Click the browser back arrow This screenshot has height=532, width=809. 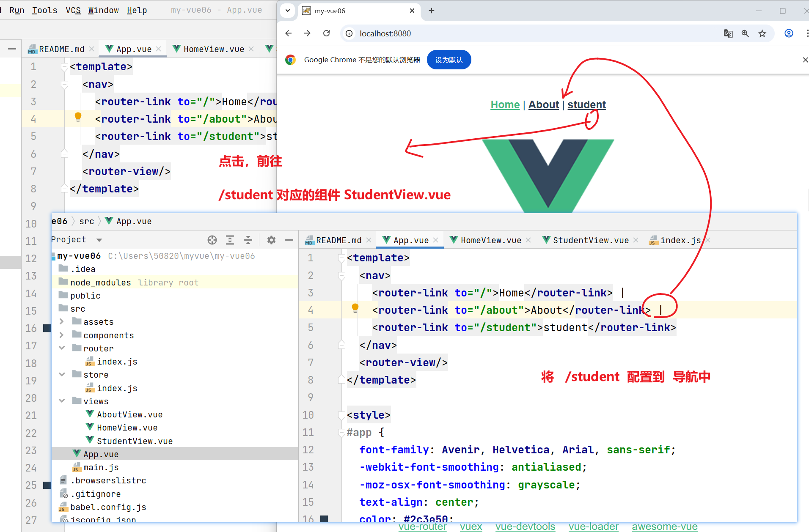pos(289,33)
